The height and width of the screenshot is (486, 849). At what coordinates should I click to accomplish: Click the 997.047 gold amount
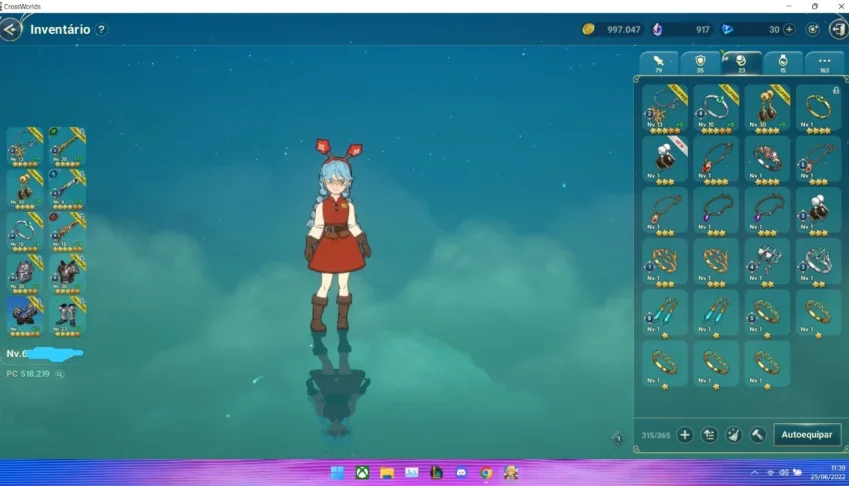point(623,30)
